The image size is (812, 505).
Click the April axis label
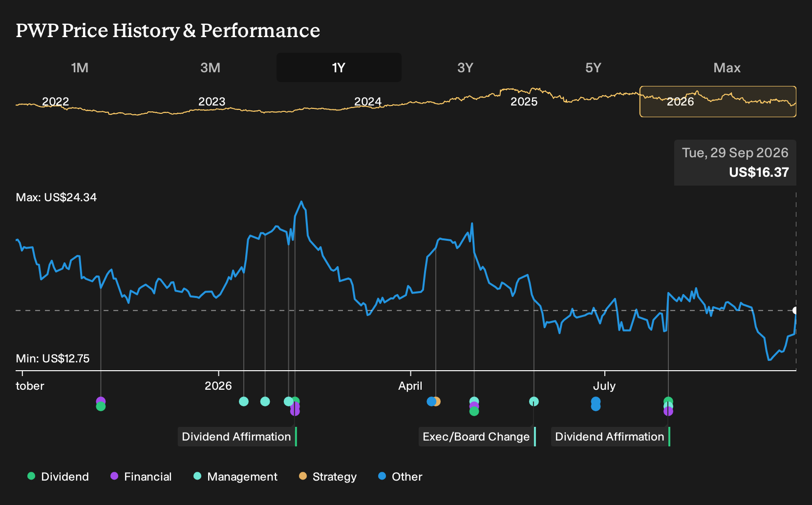tap(410, 386)
